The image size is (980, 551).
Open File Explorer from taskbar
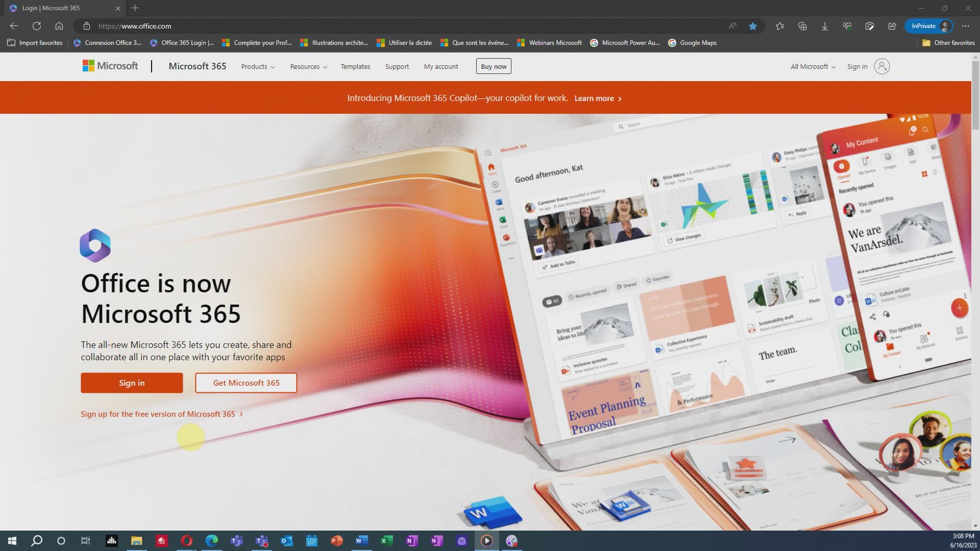click(x=136, y=541)
